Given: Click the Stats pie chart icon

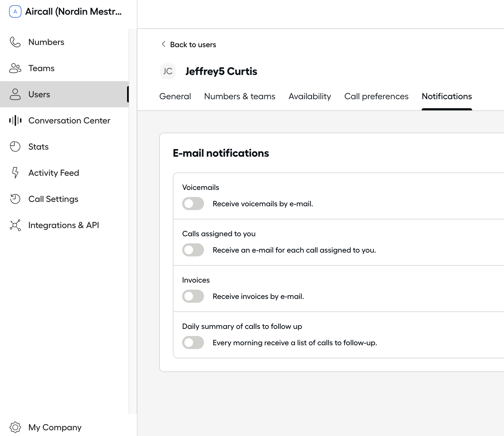Looking at the screenshot, I should [15, 147].
